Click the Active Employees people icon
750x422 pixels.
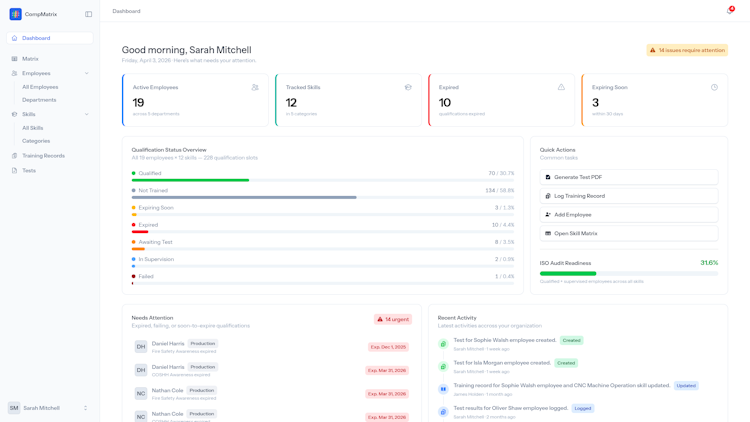click(x=255, y=87)
